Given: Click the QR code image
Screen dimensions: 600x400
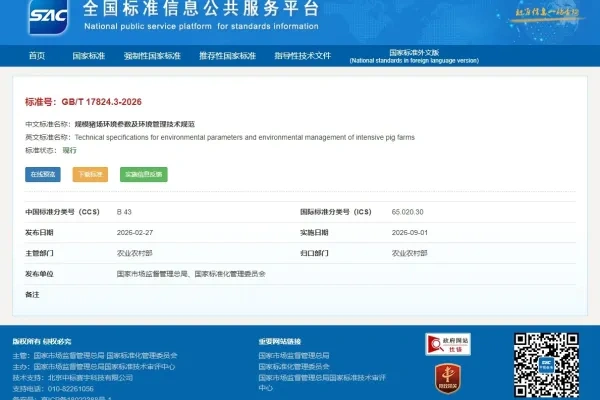Looking at the screenshot, I should pyautogui.click(x=546, y=365).
